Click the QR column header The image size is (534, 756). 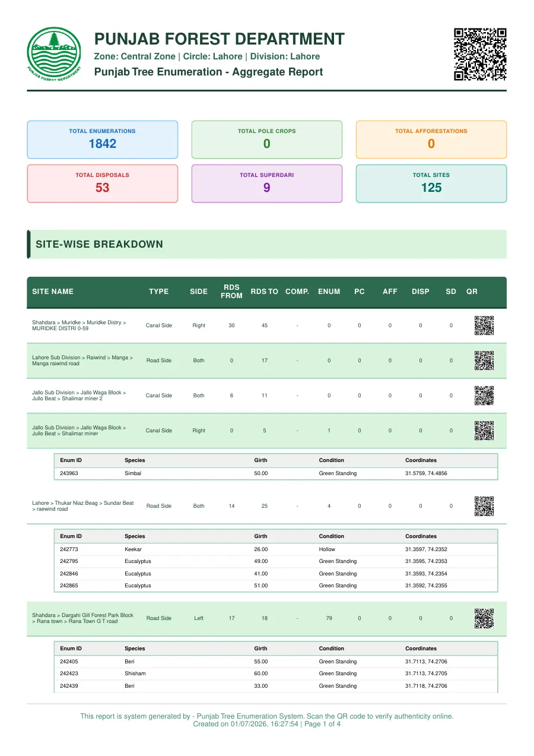[472, 292]
